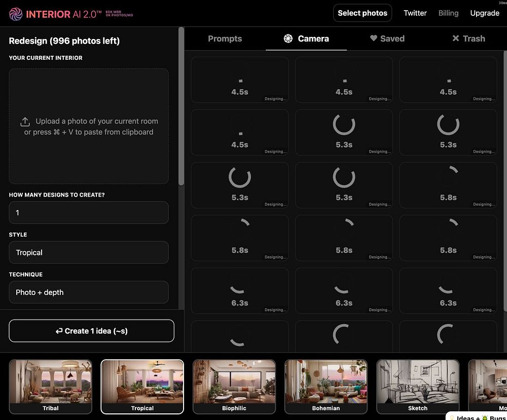The image size is (507, 420).
Task: Click the return-arrow icon in Create button
Action: (x=59, y=331)
